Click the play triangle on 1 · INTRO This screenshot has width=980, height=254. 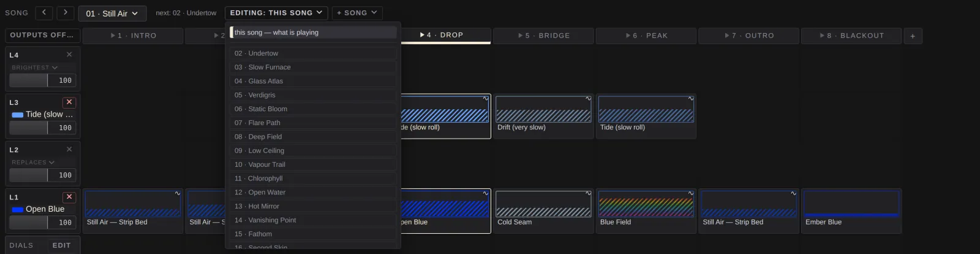(x=113, y=36)
